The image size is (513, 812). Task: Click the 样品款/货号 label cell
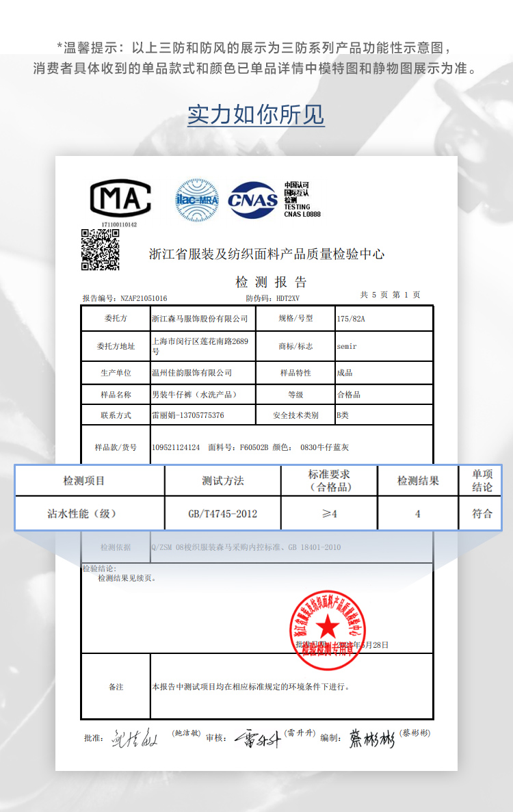[116, 447]
